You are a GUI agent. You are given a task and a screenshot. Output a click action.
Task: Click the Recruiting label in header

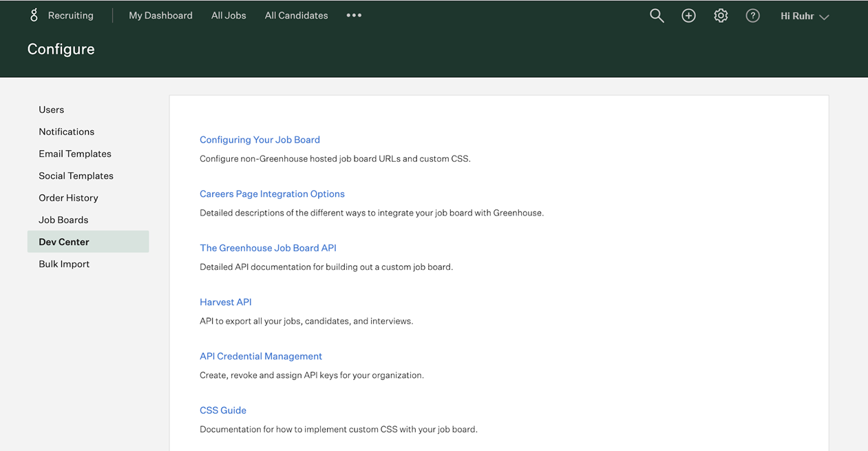(x=71, y=15)
